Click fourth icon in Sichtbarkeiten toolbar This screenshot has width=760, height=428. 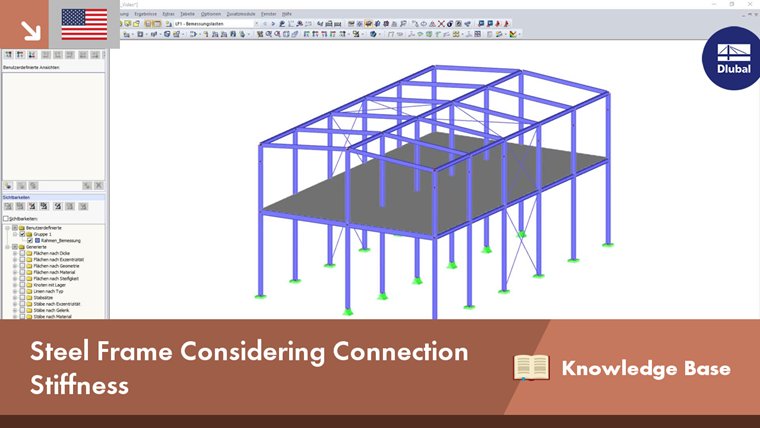point(44,206)
